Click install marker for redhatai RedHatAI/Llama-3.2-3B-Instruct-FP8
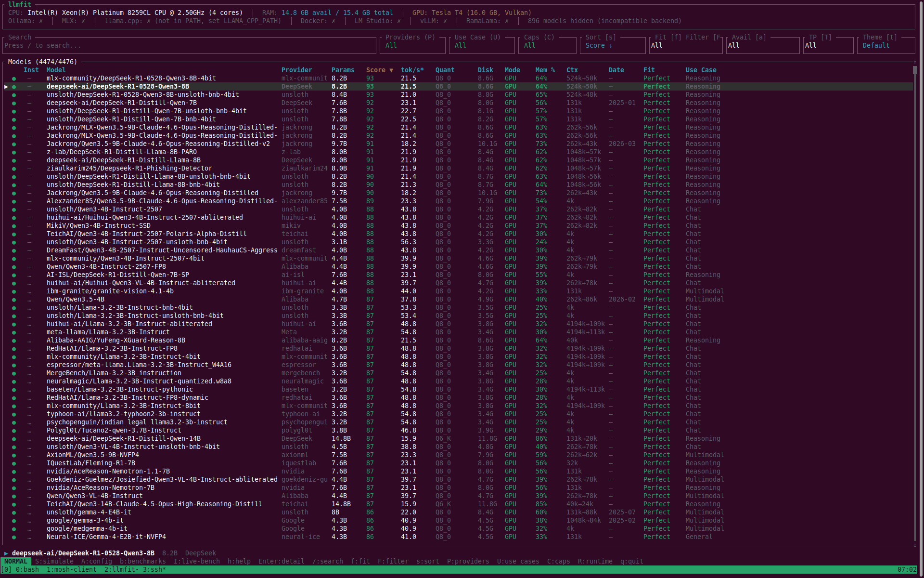This screenshot has height=578, width=924. [x=29, y=349]
